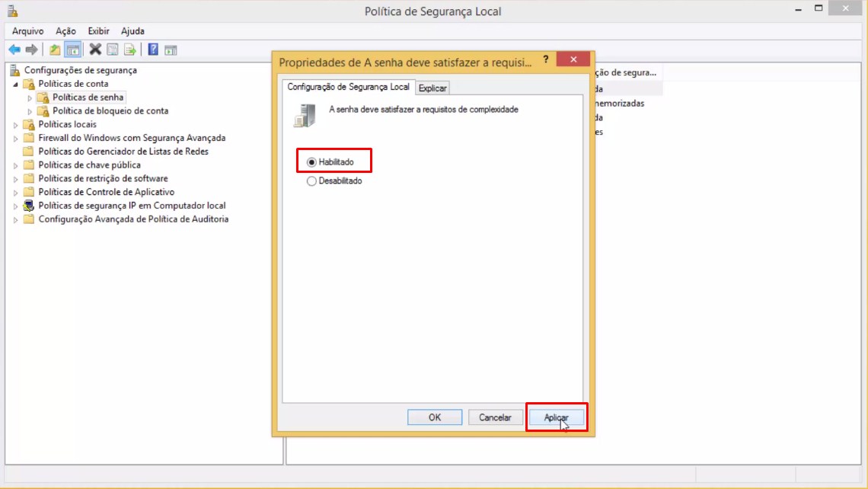Click the Políticas locais folder icon

point(29,125)
